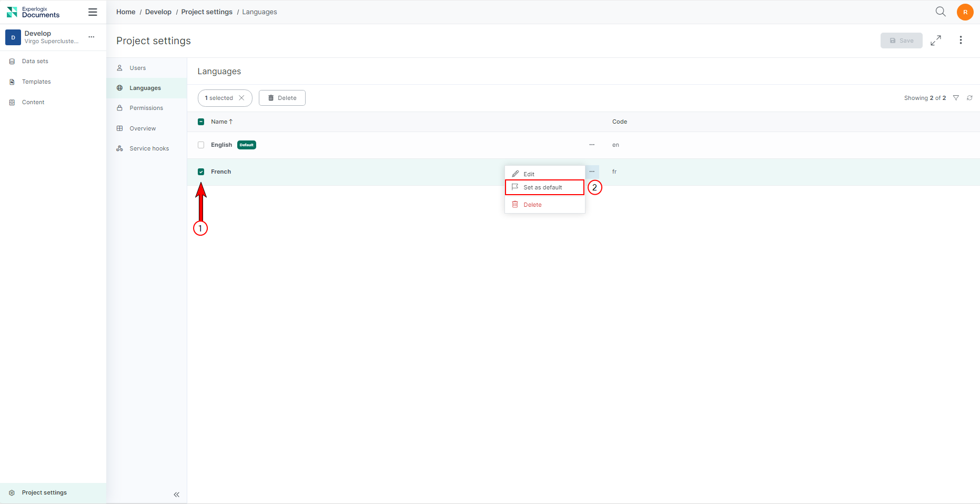Toggle the select-all header checkbox
Viewport: 980px width, 504px height.
[x=201, y=122]
